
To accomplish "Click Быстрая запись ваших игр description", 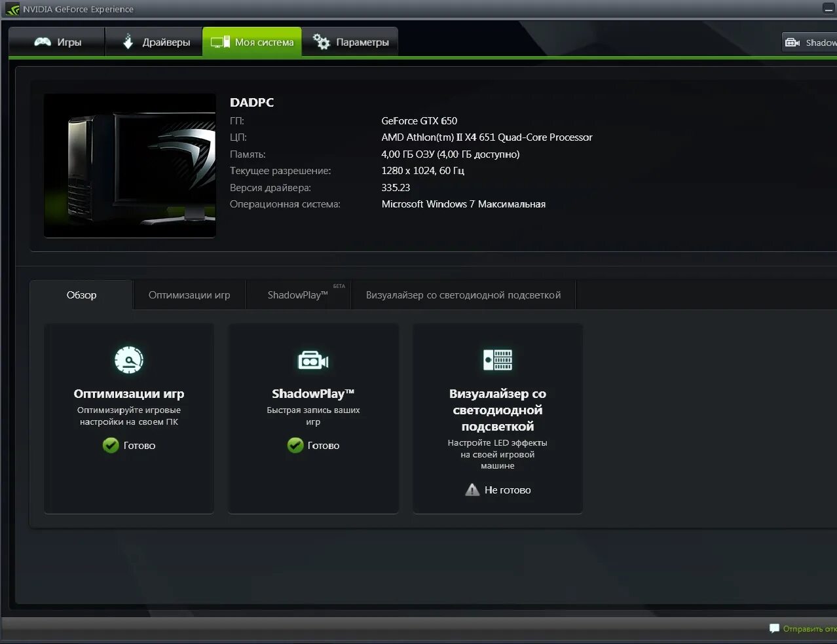I will (x=313, y=416).
